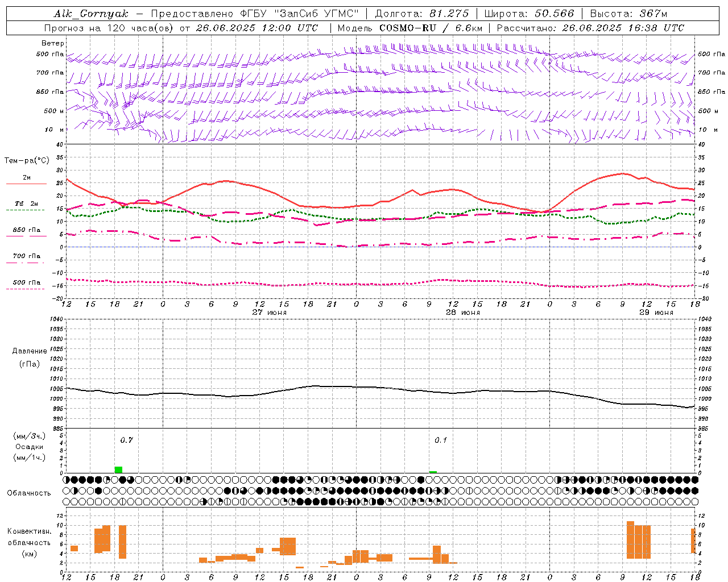
Task: Select the Долгота: 81.275 longitude value
Action: click(422, 14)
